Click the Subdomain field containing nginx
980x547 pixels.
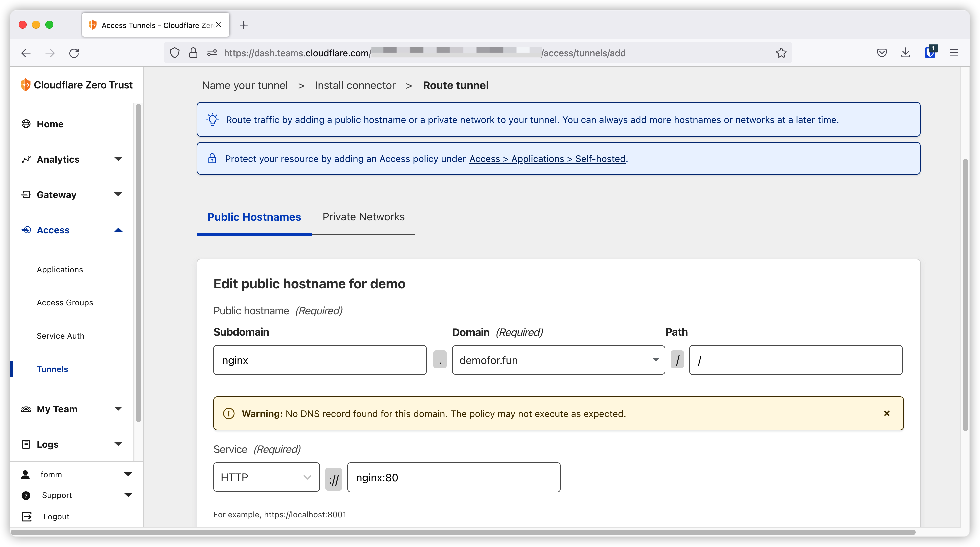coord(320,360)
